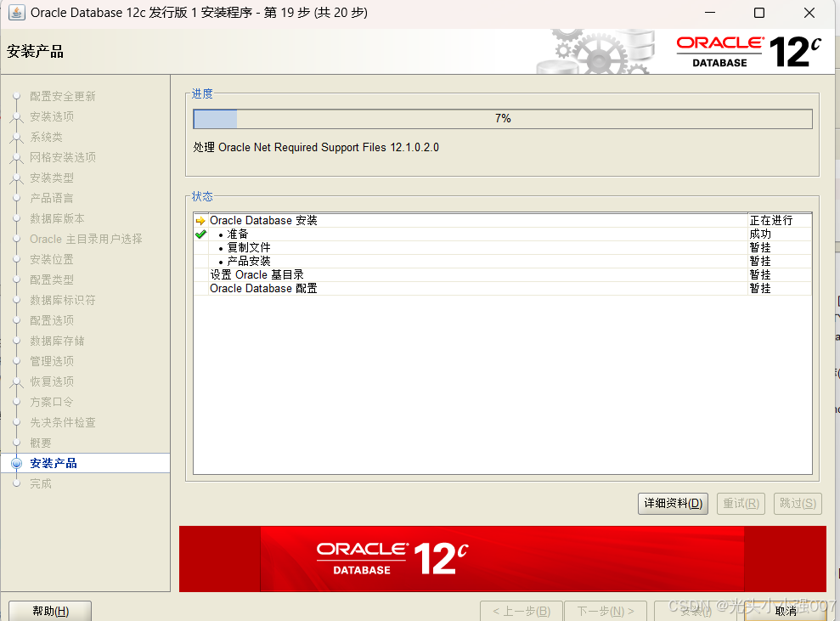Select the 产品语言 step in sidebar
Viewport: 840px width, 621px height.
tap(52, 198)
